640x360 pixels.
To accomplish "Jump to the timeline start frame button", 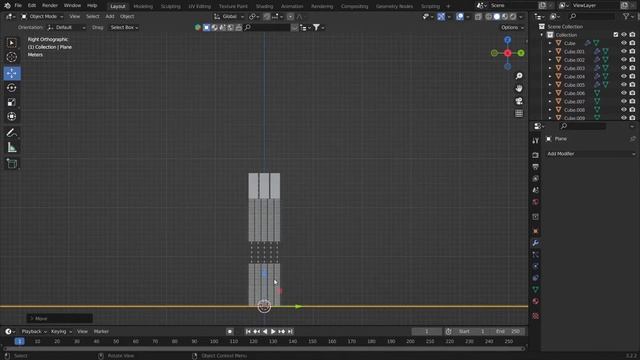I will pyautogui.click(x=248, y=331).
